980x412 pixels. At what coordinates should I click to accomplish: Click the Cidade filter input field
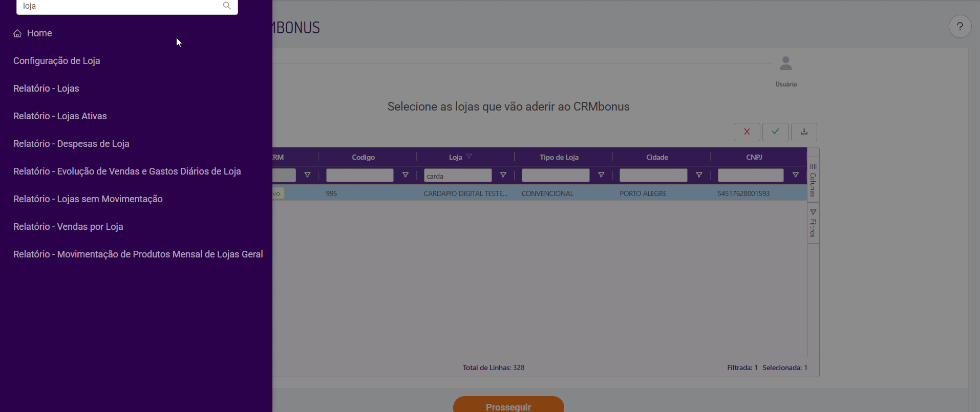[653, 176]
